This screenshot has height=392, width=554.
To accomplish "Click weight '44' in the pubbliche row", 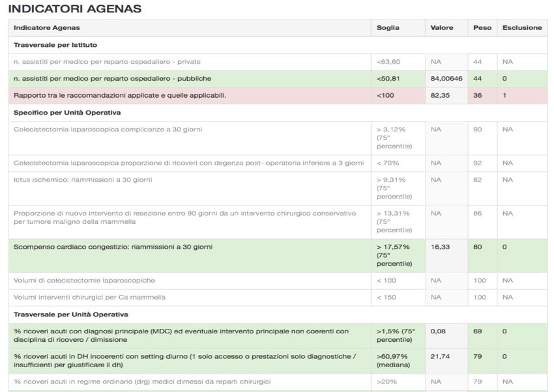I will click(477, 79).
